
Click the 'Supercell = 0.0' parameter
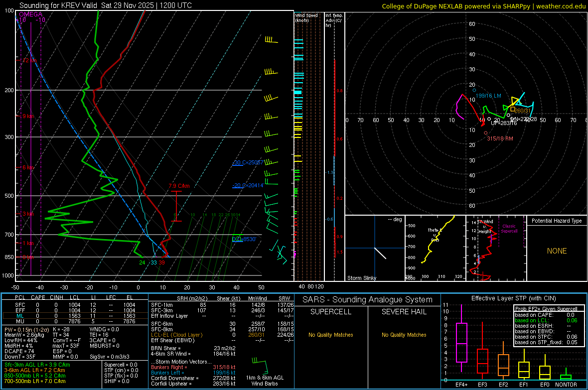coord(121,365)
